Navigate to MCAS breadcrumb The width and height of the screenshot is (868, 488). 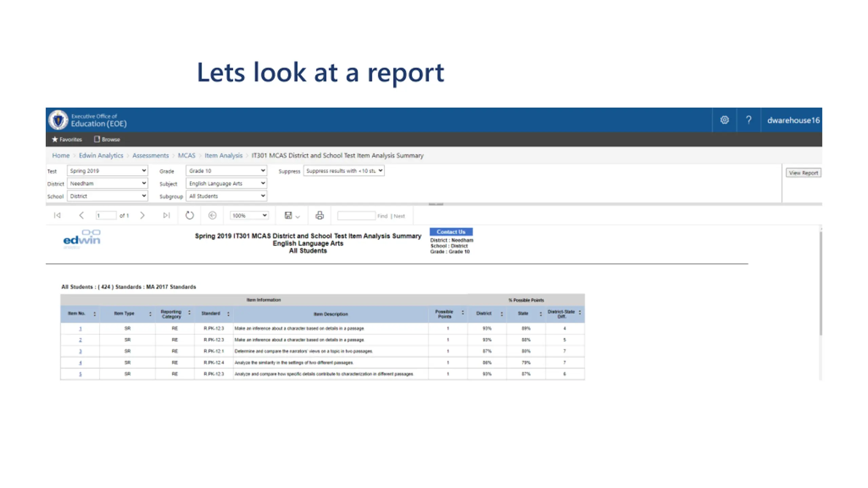186,155
